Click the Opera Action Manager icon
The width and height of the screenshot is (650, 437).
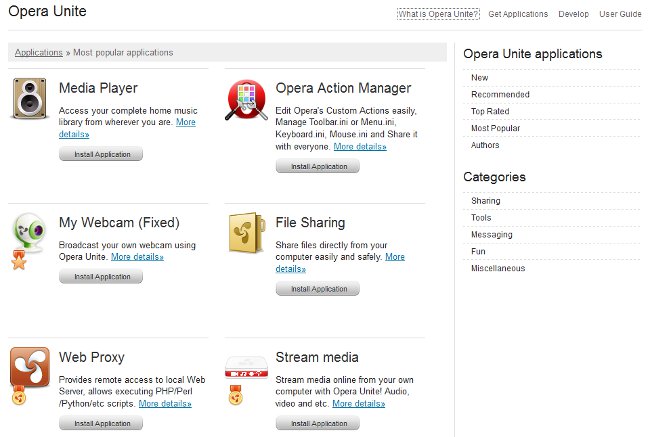247,100
